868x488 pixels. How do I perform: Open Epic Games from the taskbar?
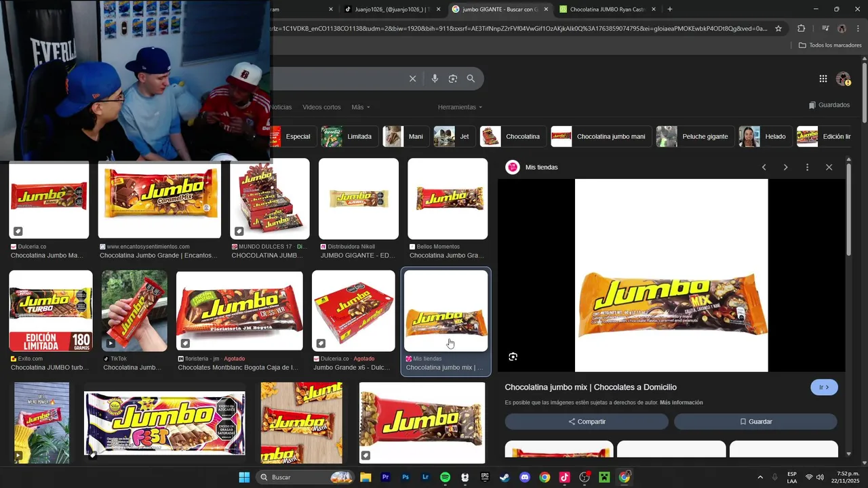tap(485, 477)
